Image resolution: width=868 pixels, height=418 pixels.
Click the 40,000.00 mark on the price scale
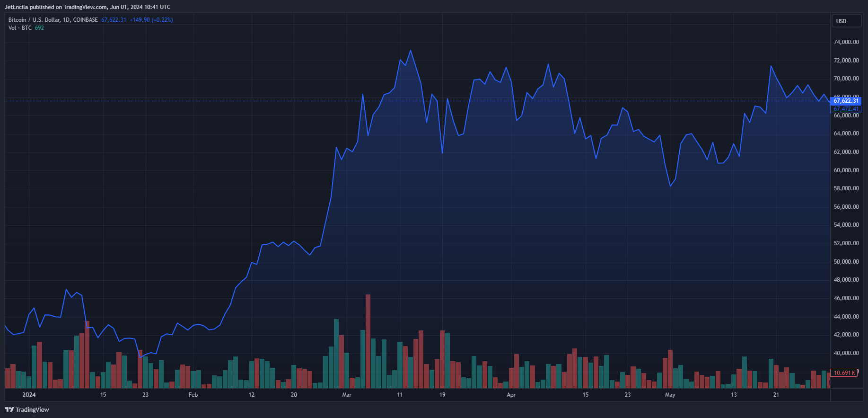[x=846, y=353]
